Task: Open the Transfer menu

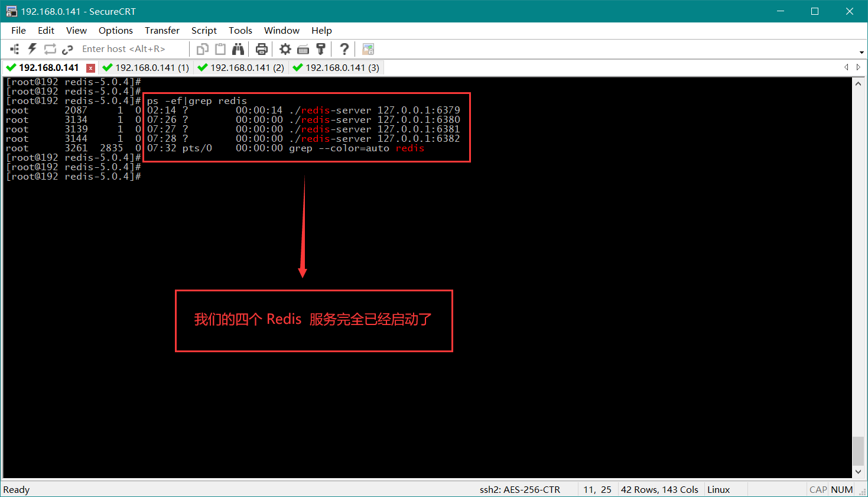Action: coord(162,30)
